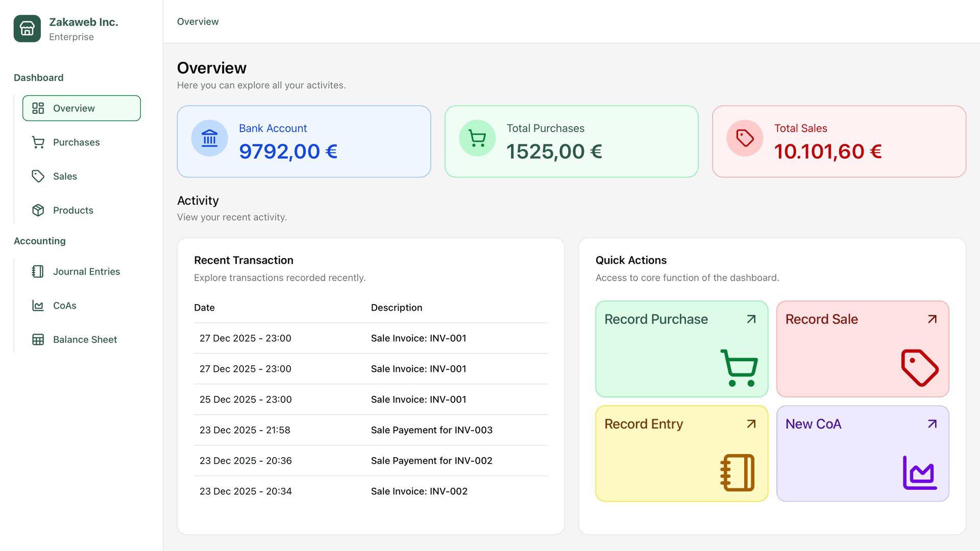Click the bank building icon in Bank Account card
Screen dimensions: 980x551
(209, 138)
